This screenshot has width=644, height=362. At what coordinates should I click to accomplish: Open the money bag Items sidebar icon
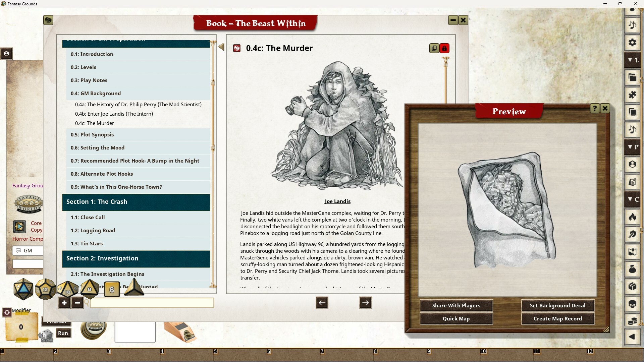click(x=633, y=269)
